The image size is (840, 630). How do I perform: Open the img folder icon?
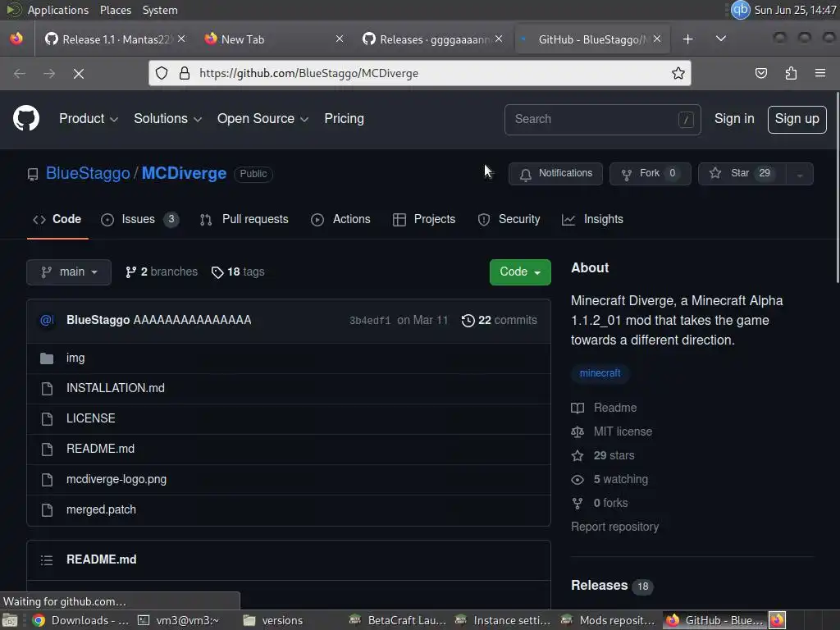[x=47, y=358]
